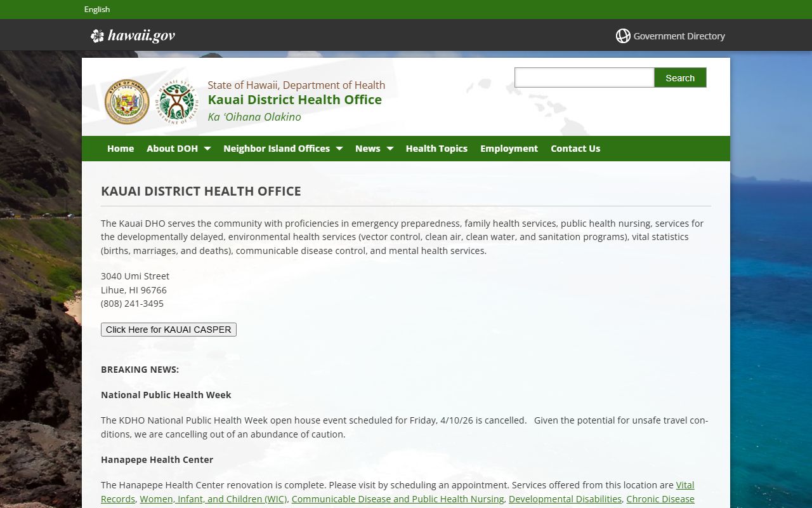Open the News menu
This screenshot has height=508, width=812.
tap(368, 149)
